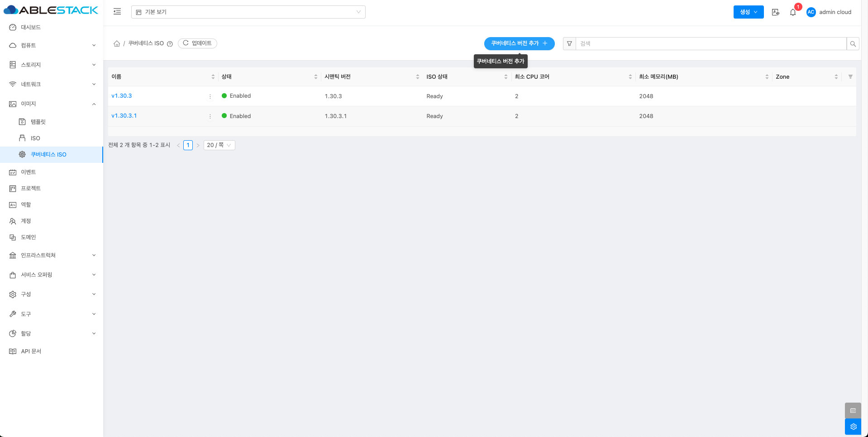Viewport: 868px width, 437px height.
Task: Open the 20 / 쪽 page size dropdown
Action: [219, 145]
